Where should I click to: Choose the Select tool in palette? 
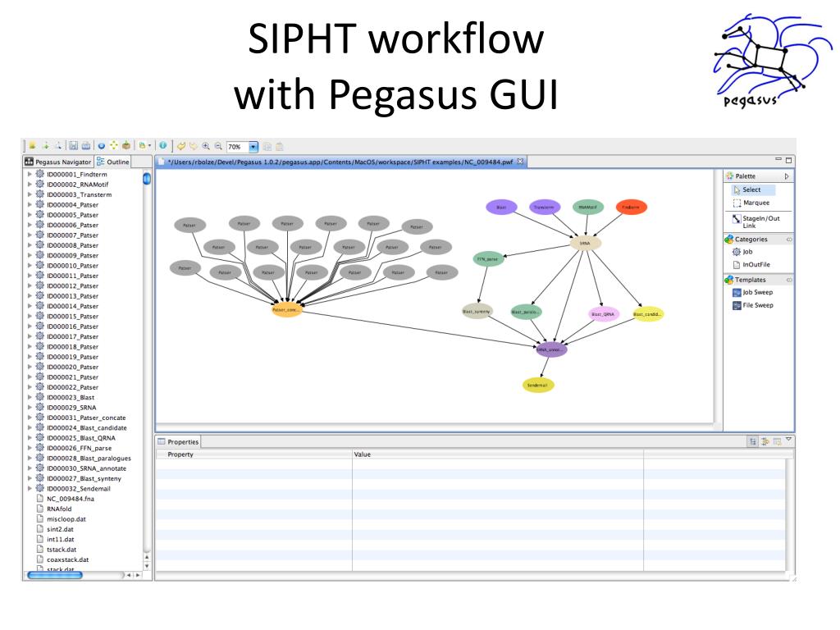pyautogui.click(x=753, y=189)
